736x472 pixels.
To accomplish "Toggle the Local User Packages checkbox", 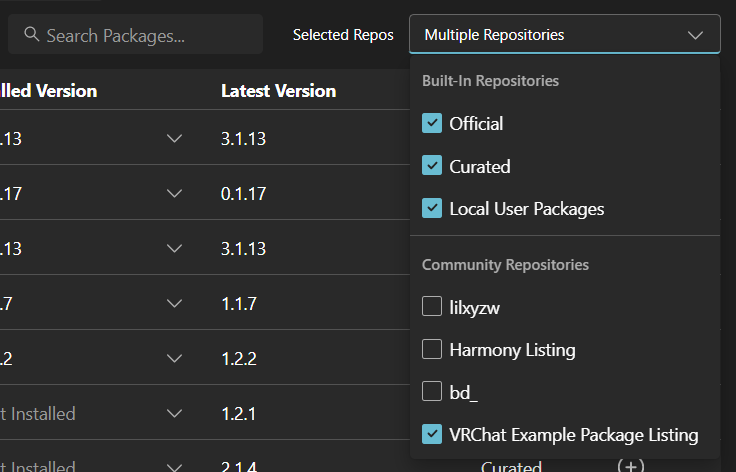I will tap(432, 209).
